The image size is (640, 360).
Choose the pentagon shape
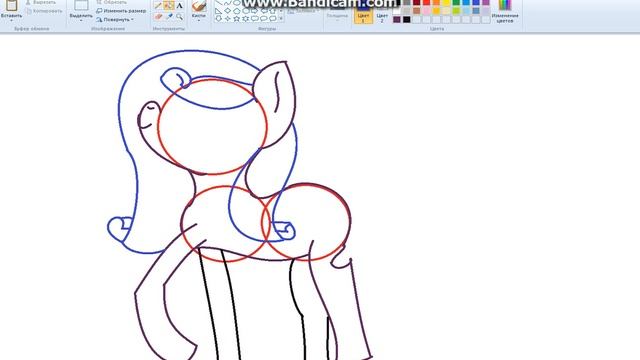[x=236, y=11]
